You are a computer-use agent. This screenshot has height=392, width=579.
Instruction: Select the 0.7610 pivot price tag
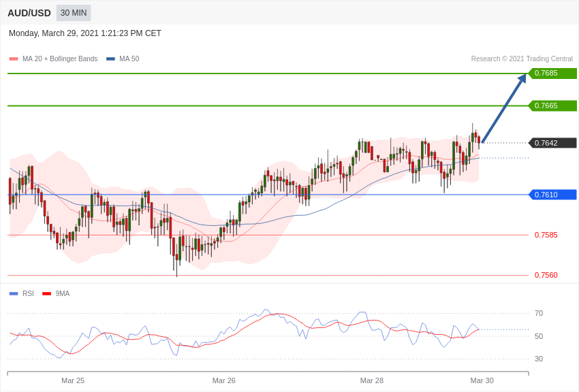[x=553, y=195]
